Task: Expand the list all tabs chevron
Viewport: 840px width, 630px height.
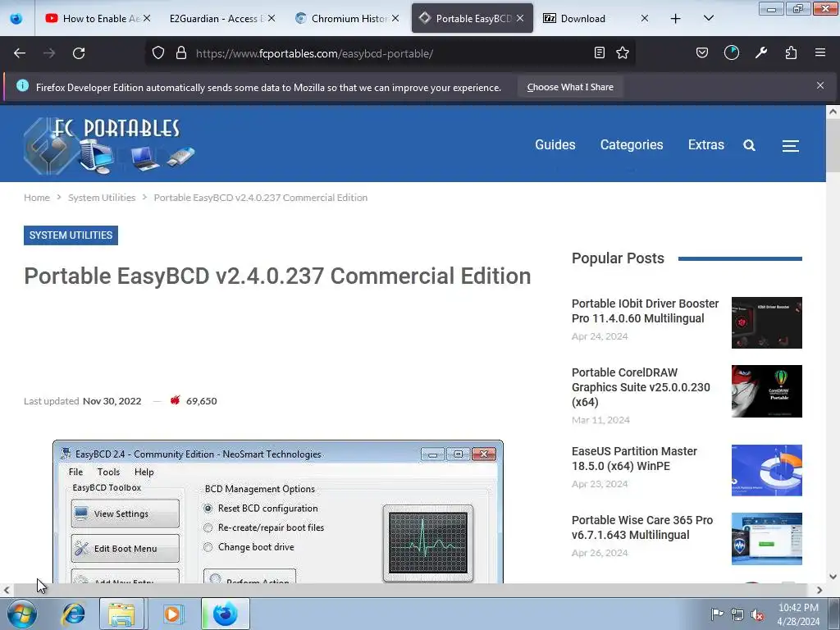Action: point(708,18)
